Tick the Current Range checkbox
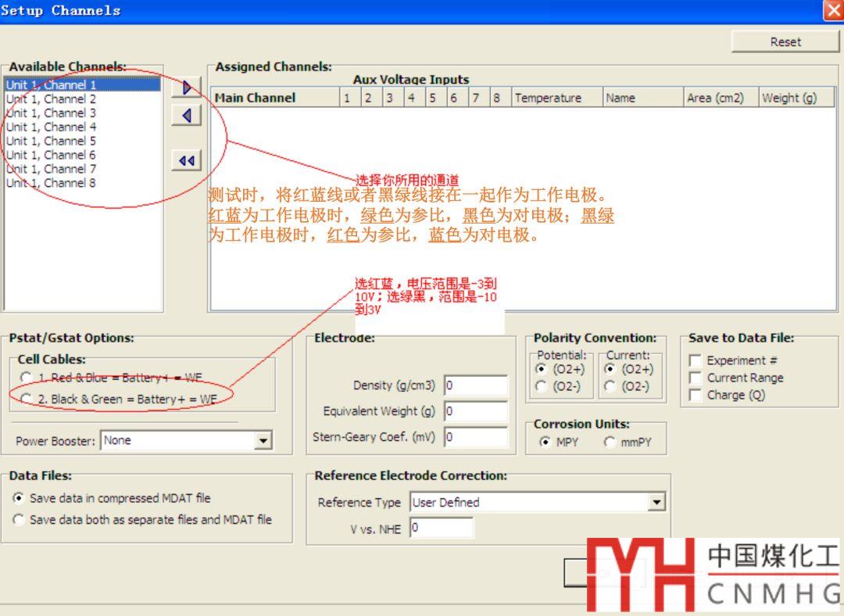 click(695, 378)
